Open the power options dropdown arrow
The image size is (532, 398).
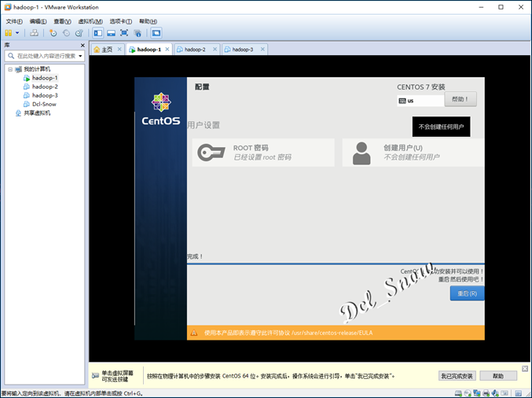(x=17, y=33)
